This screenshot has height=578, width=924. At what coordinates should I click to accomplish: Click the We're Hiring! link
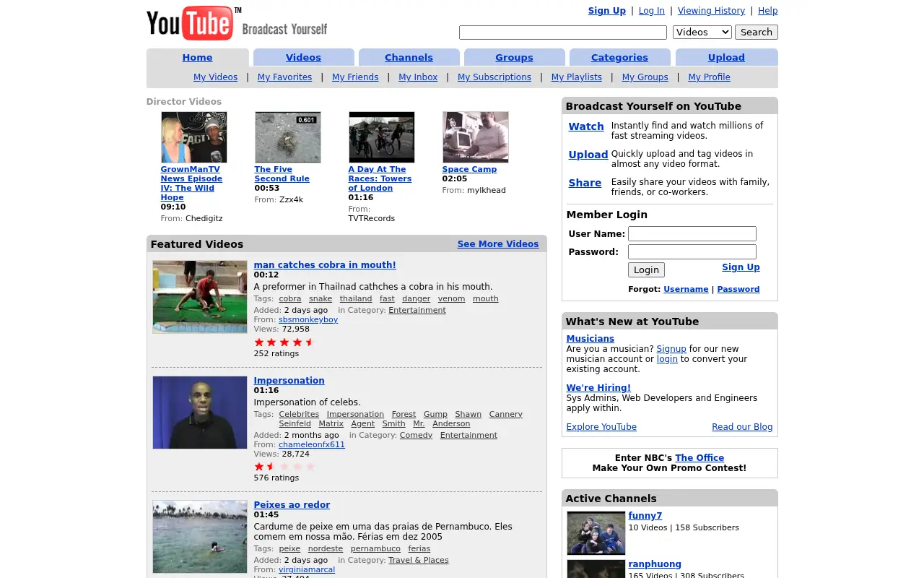pyautogui.click(x=598, y=388)
